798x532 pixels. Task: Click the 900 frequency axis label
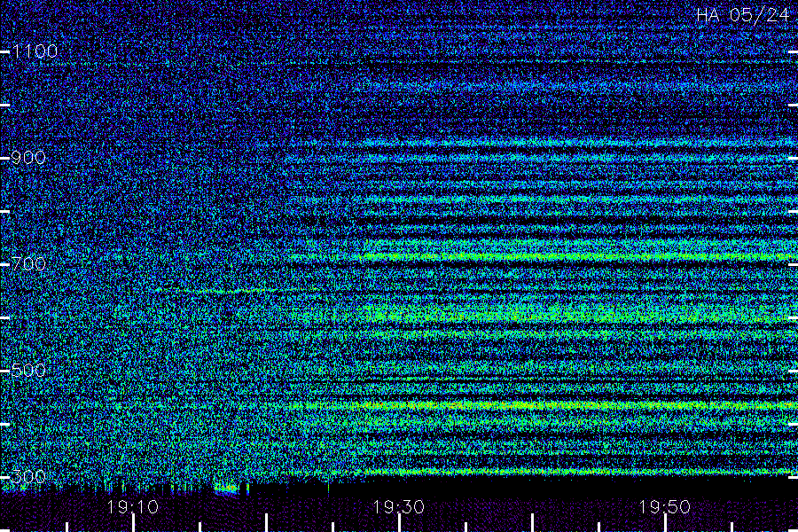tap(28, 158)
